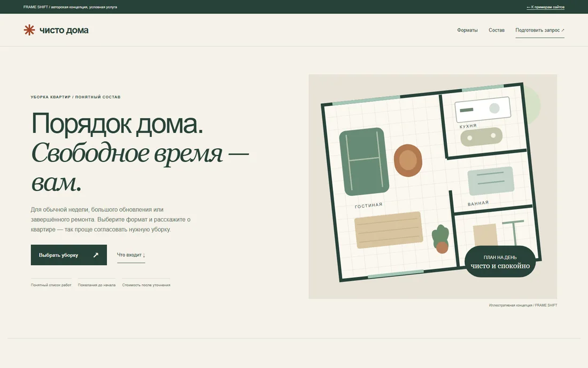
Task: Click the «Уборка квартир / понятный состав» caption
Action: click(75, 97)
